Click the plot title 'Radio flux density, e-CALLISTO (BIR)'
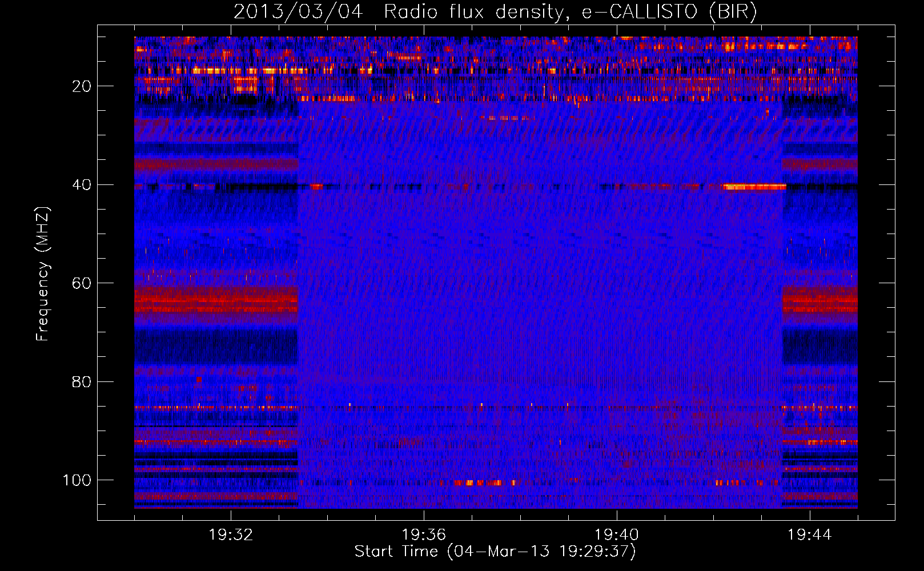Image resolution: width=924 pixels, height=571 pixels. click(571, 11)
